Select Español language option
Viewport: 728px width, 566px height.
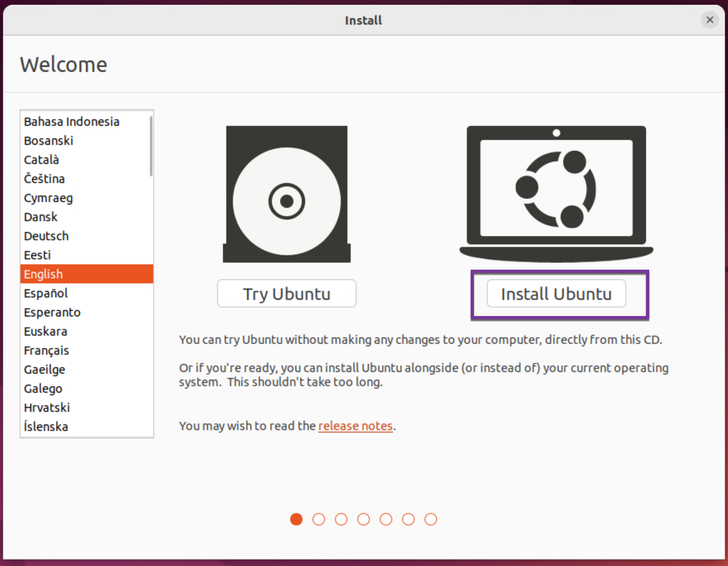click(x=46, y=293)
